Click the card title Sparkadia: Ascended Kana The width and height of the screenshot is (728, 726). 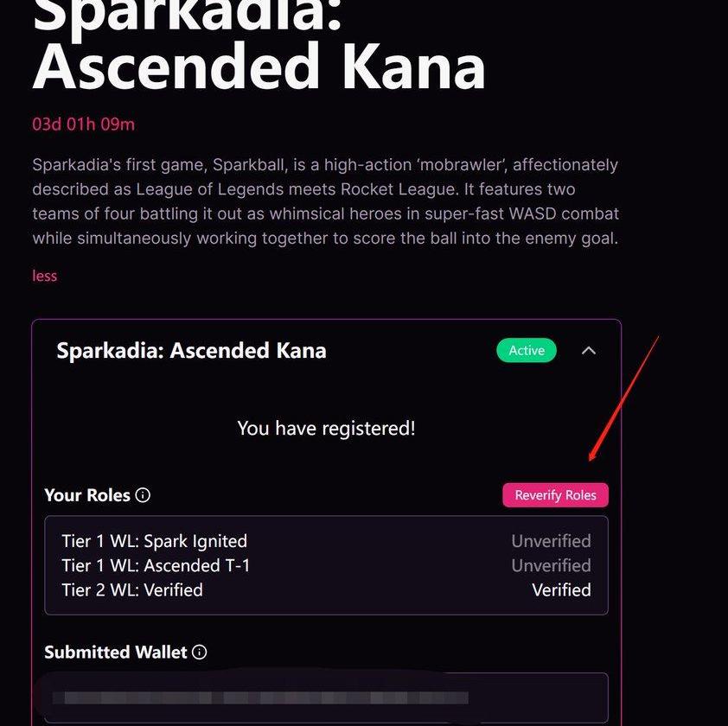[191, 351]
